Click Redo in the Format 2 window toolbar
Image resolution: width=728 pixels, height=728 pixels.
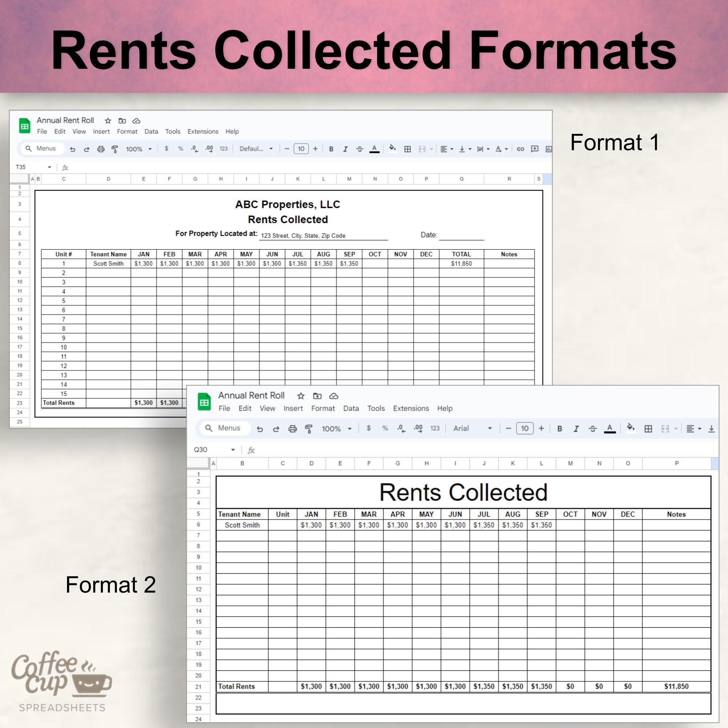coord(276,428)
